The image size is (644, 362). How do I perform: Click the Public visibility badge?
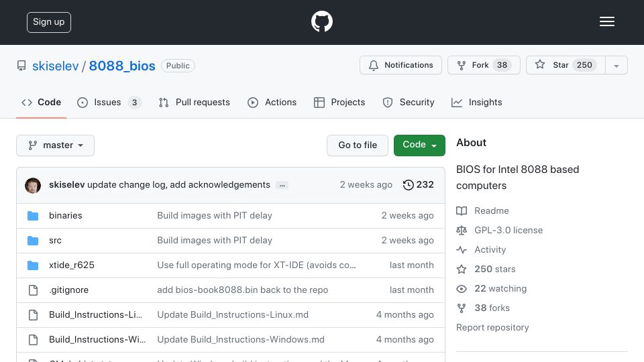pyautogui.click(x=178, y=66)
